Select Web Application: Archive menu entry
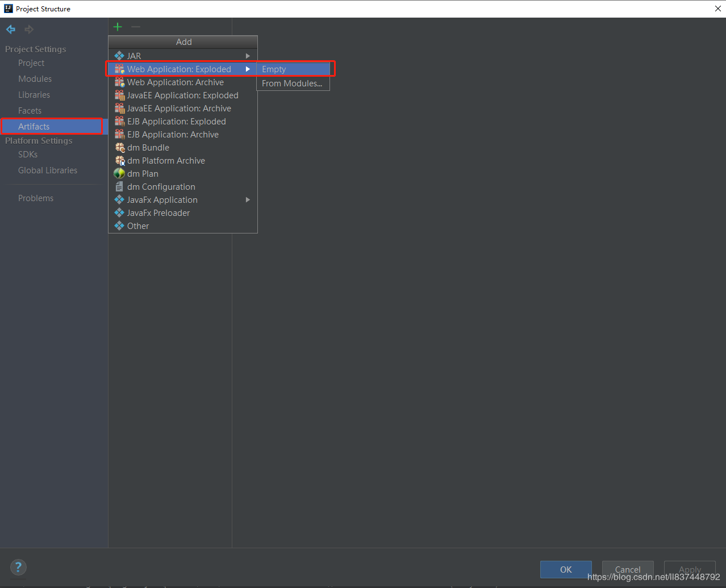This screenshot has width=726, height=588. (183, 82)
